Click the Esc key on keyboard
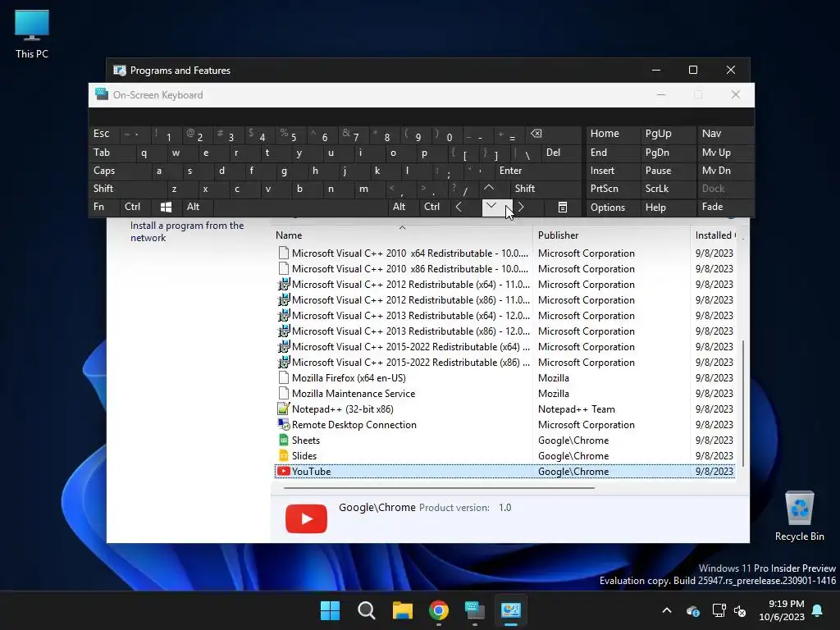 coord(104,134)
